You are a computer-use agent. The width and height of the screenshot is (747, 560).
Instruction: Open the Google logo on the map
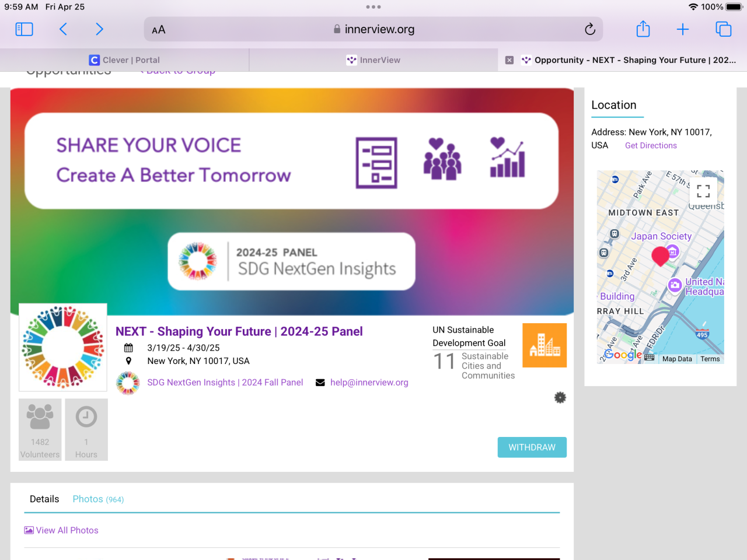pyautogui.click(x=623, y=355)
